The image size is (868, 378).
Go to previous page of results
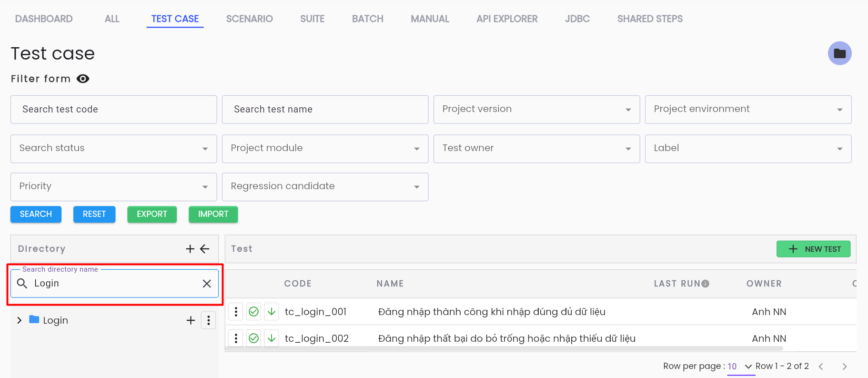click(821, 367)
